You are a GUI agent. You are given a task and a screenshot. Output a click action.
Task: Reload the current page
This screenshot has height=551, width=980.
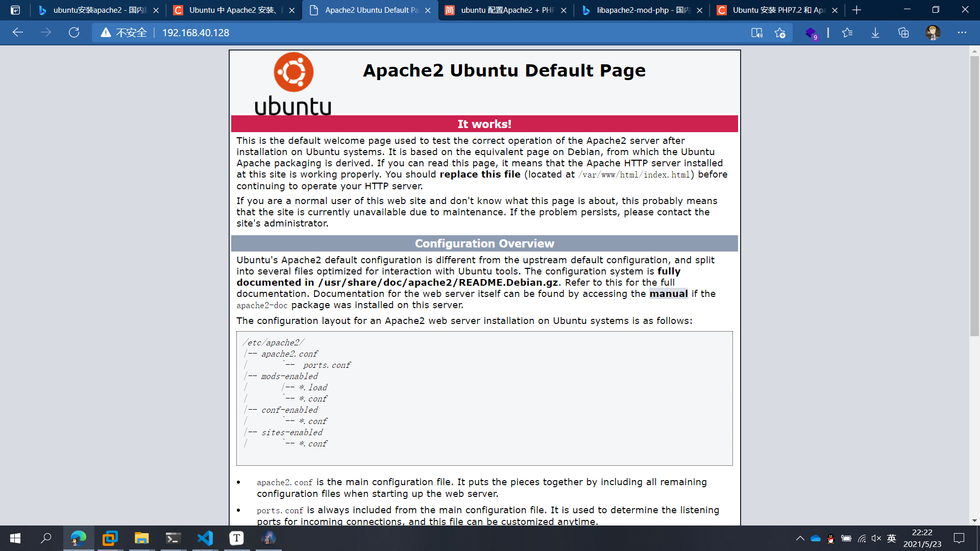[x=74, y=33]
